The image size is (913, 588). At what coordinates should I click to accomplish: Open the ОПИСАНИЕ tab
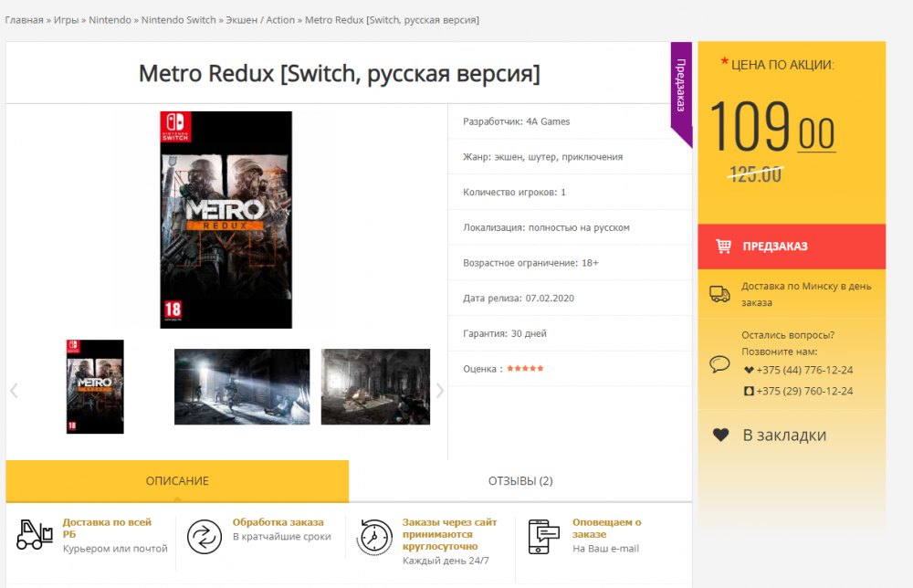click(x=177, y=481)
